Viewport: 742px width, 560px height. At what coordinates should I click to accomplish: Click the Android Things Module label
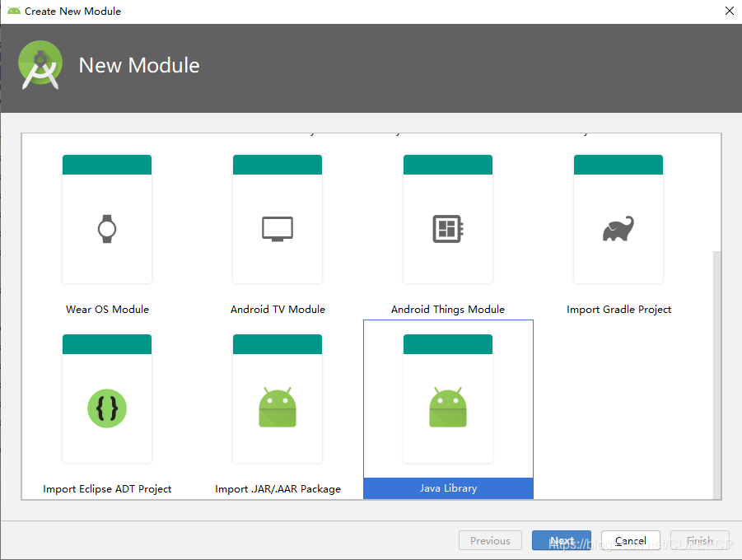tap(448, 309)
